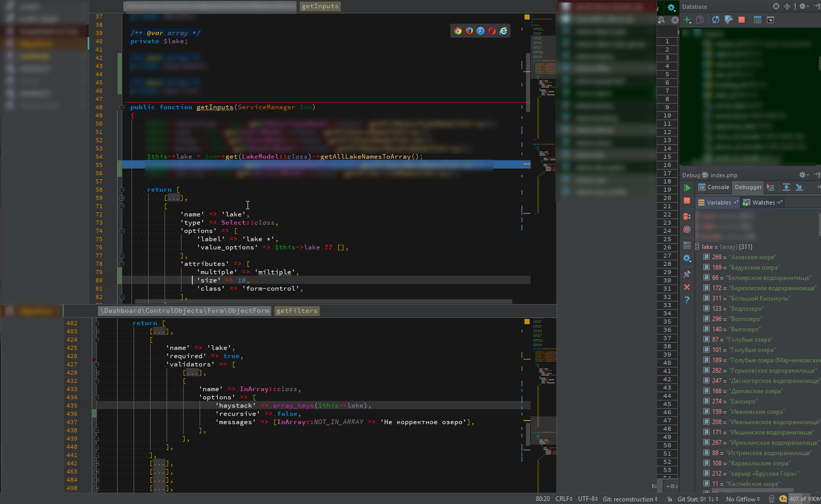Click getInputs breadcrumb in upper editor
This screenshot has width=821, height=504.
pyautogui.click(x=320, y=6)
